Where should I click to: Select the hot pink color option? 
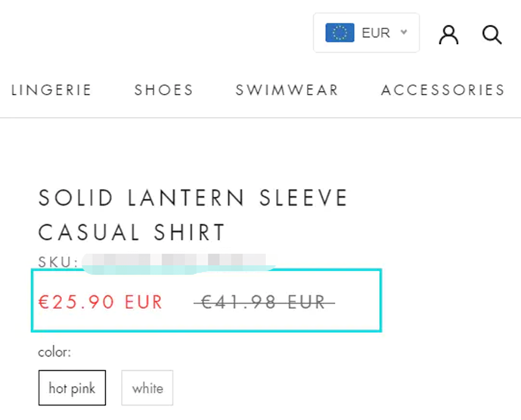pos(72,388)
